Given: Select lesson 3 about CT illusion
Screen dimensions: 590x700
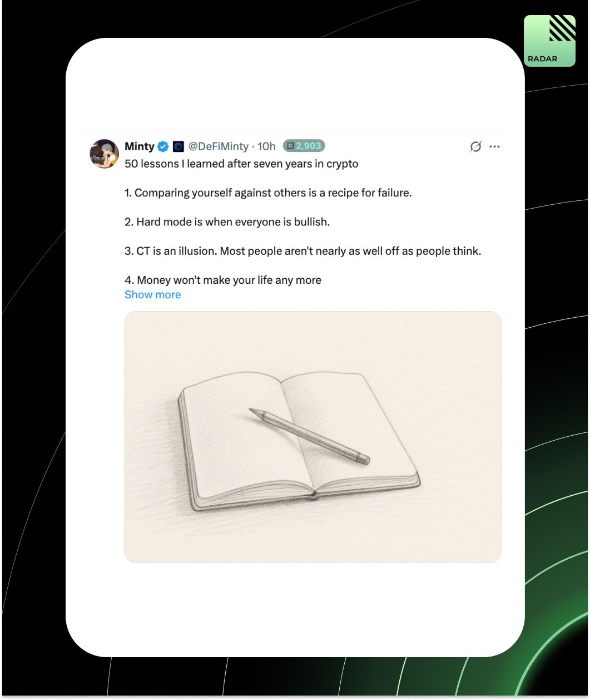Looking at the screenshot, I should tap(303, 251).
